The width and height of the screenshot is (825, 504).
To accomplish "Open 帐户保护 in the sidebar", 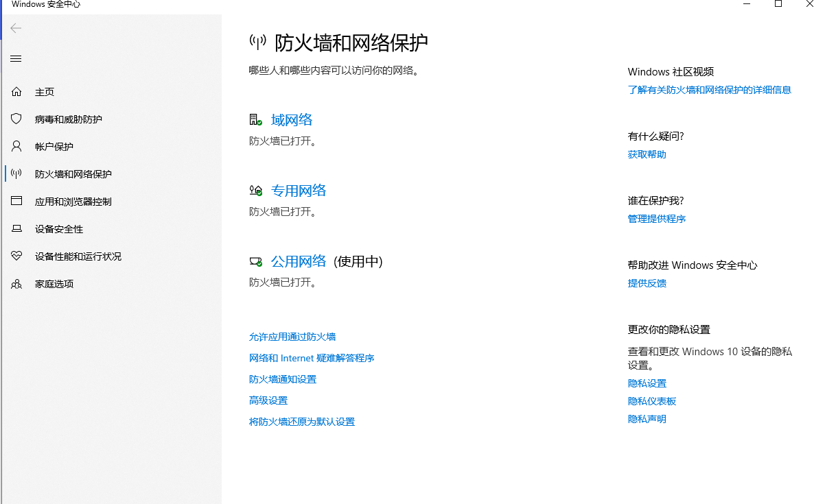I will [54, 147].
